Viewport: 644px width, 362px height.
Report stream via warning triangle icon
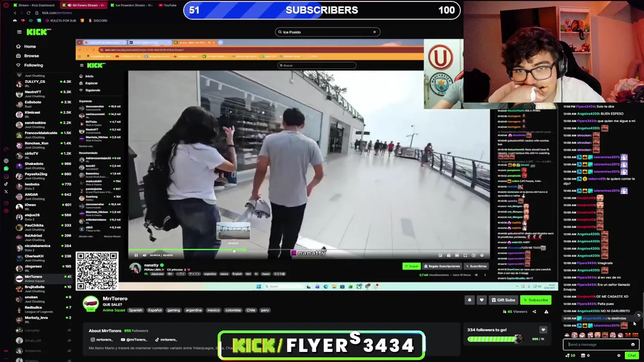(x=546, y=312)
